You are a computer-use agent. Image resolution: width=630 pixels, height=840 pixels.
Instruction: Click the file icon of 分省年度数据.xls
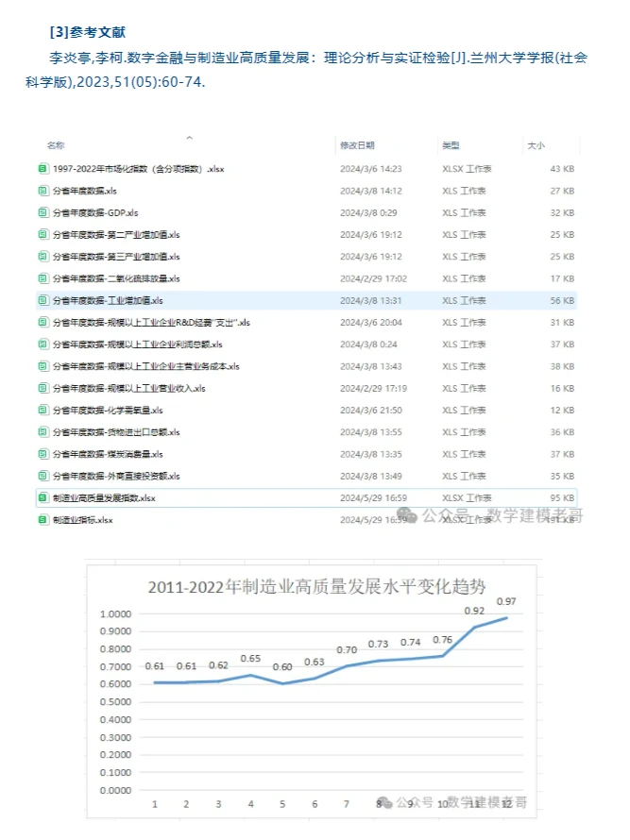click(x=43, y=191)
